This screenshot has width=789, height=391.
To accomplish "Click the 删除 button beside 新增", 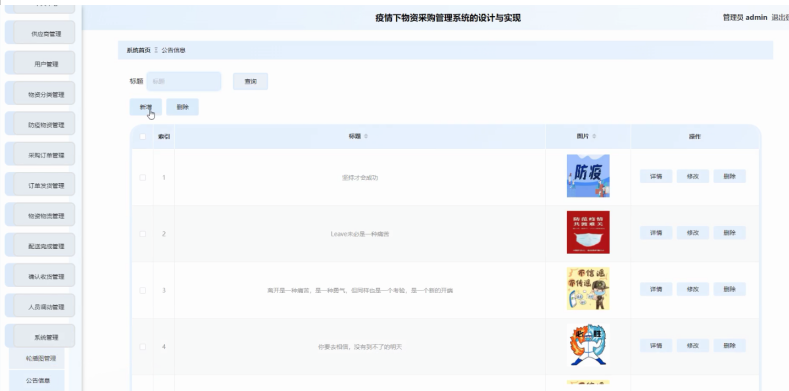I will (x=183, y=107).
